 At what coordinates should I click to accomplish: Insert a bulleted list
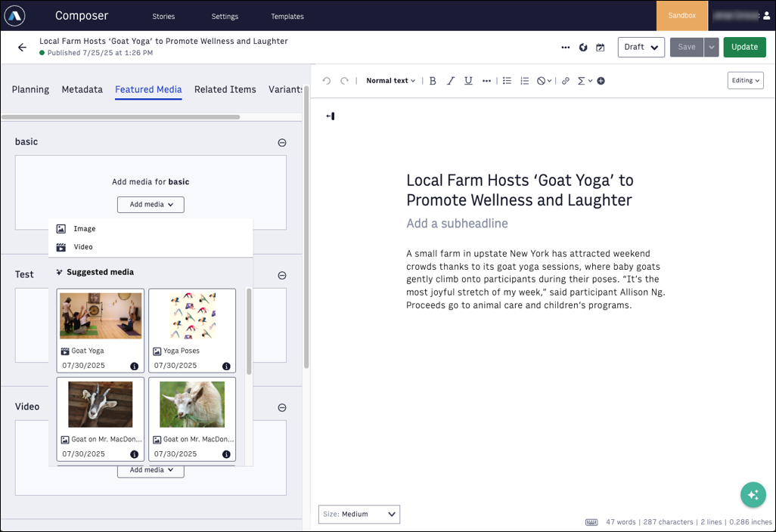coord(507,81)
